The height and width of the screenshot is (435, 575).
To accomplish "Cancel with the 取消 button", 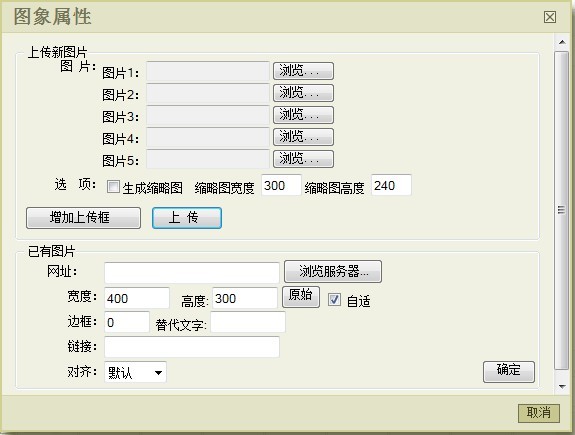I will [x=539, y=413].
